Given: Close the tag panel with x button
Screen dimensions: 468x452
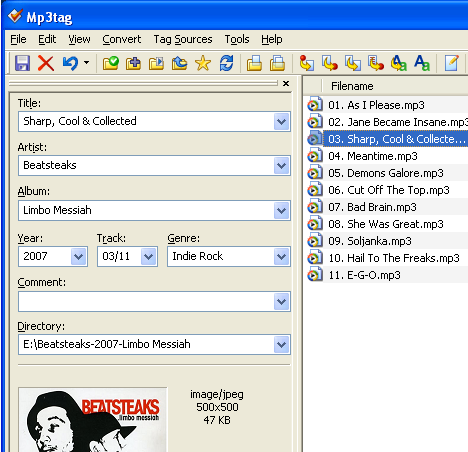Looking at the screenshot, I should click(x=286, y=83).
